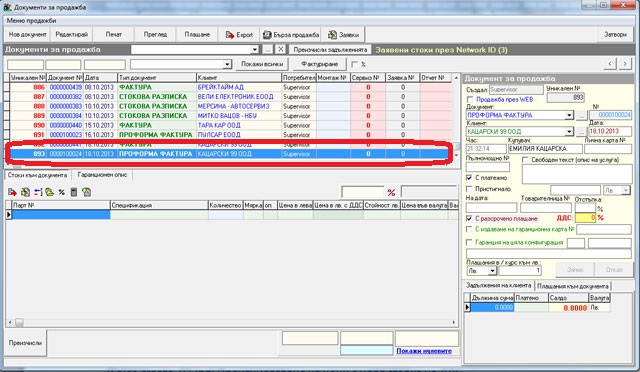
Task: Click the Export button with red arrow icon
Action: [239, 35]
